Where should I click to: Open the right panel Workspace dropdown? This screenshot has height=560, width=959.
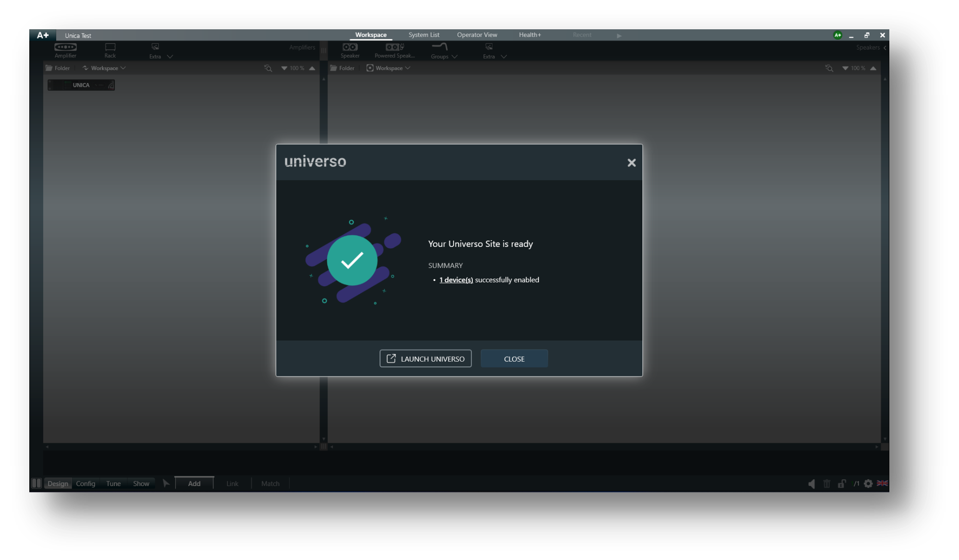click(389, 68)
